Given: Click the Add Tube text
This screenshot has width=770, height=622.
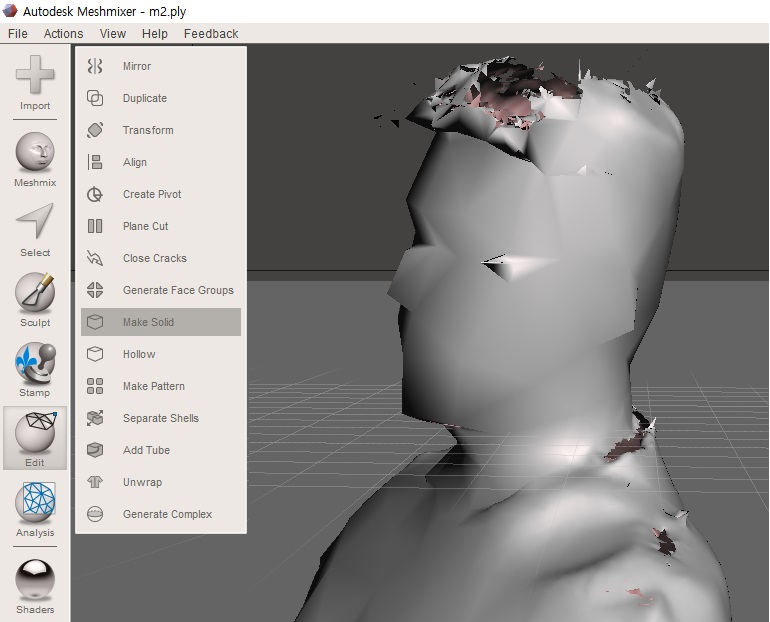Looking at the screenshot, I should [x=146, y=450].
